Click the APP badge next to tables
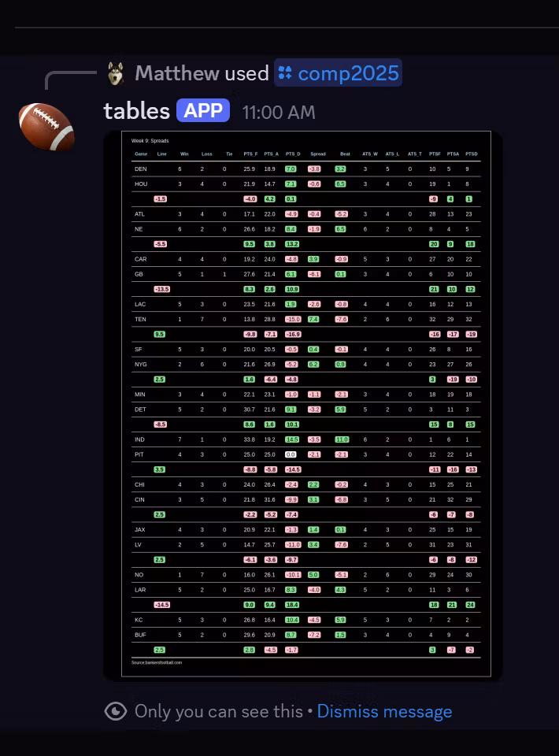The width and height of the screenshot is (559, 756). pos(202,110)
